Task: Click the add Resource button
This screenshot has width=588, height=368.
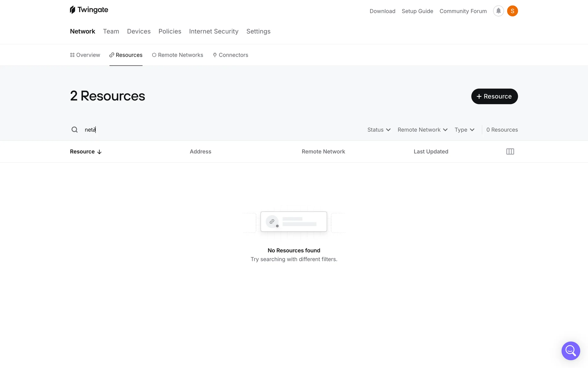Action: pos(494,96)
